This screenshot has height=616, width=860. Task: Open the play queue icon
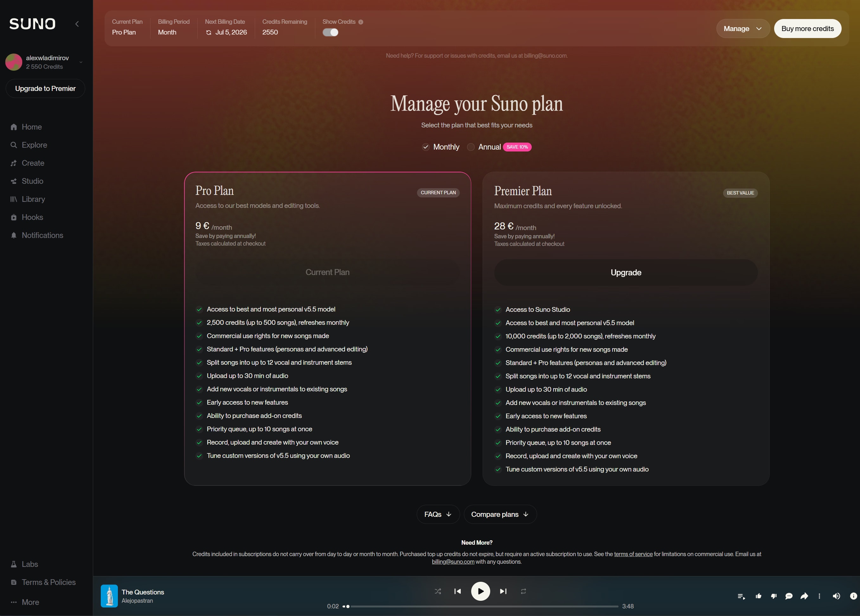[x=741, y=596]
